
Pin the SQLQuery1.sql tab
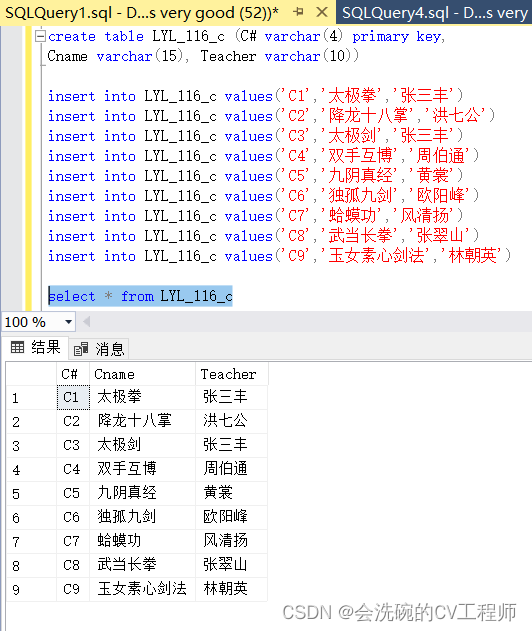click(298, 12)
